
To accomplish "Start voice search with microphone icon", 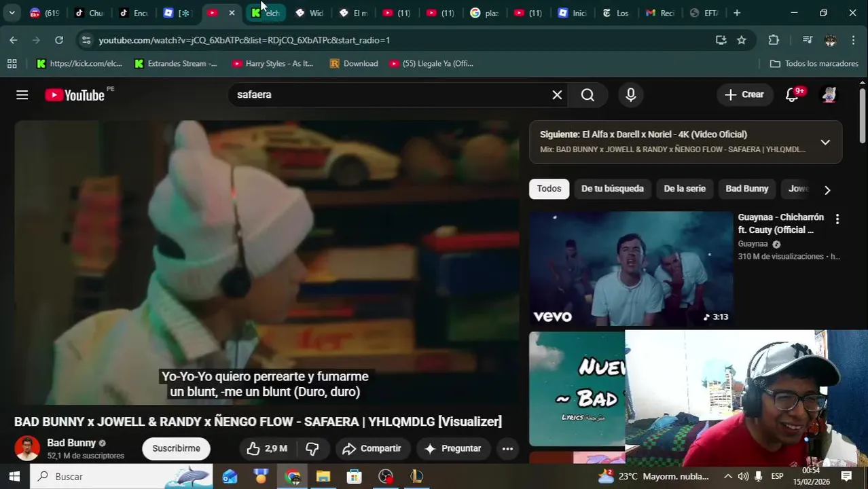I will [x=631, y=94].
